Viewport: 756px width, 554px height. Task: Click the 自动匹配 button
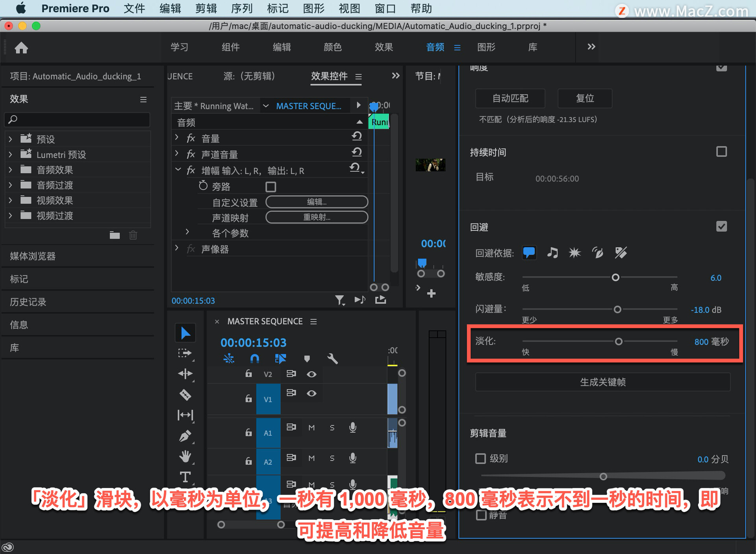(510, 98)
